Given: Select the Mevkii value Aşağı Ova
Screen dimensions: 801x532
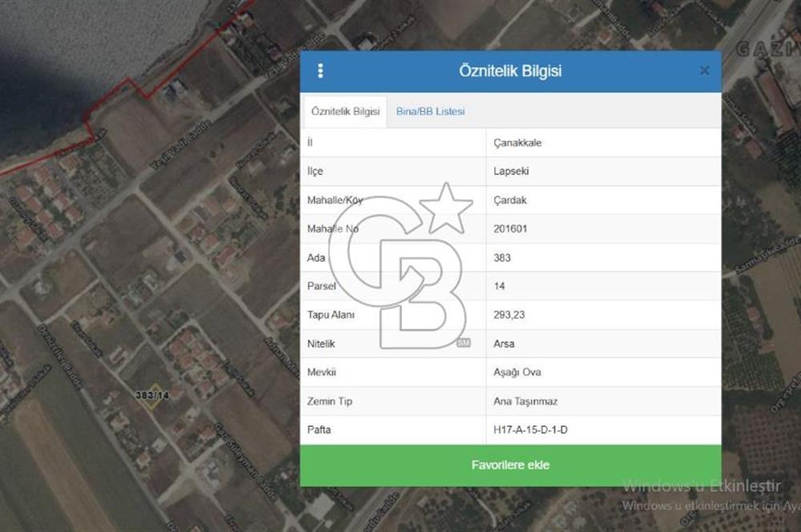Looking at the screenshot, I should click(x=517, y=373).
